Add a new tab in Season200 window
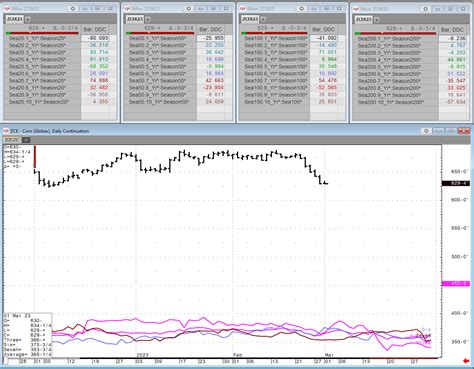 [376, 20]
